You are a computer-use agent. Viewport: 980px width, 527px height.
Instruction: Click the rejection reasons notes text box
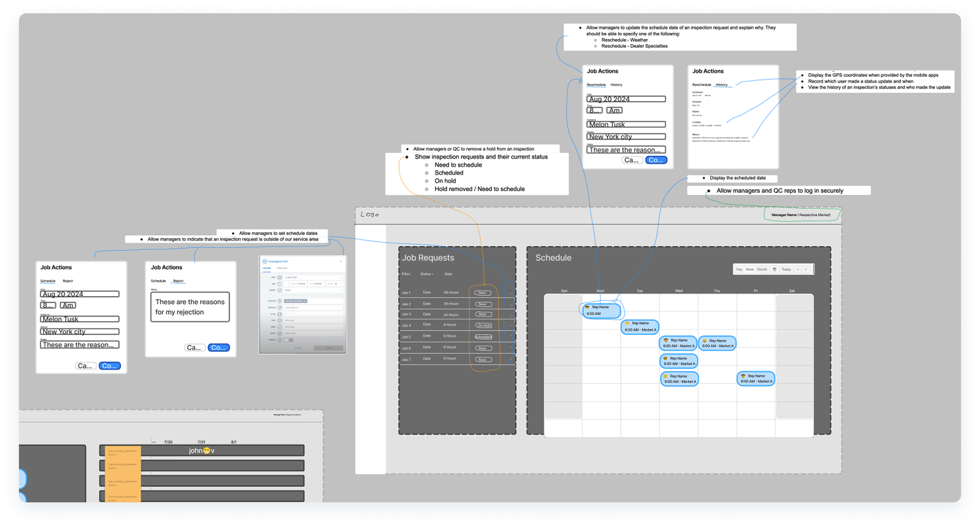pos(190,307)
